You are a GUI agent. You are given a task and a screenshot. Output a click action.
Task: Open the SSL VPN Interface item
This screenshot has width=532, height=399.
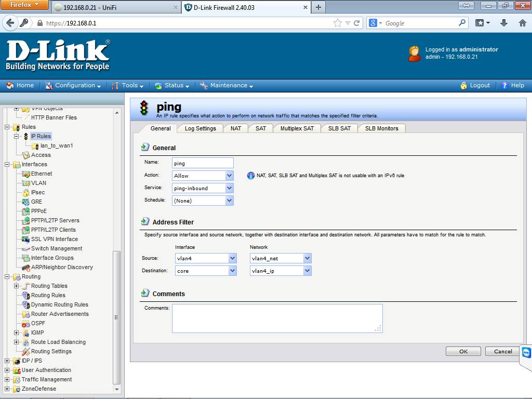[54, 239]
